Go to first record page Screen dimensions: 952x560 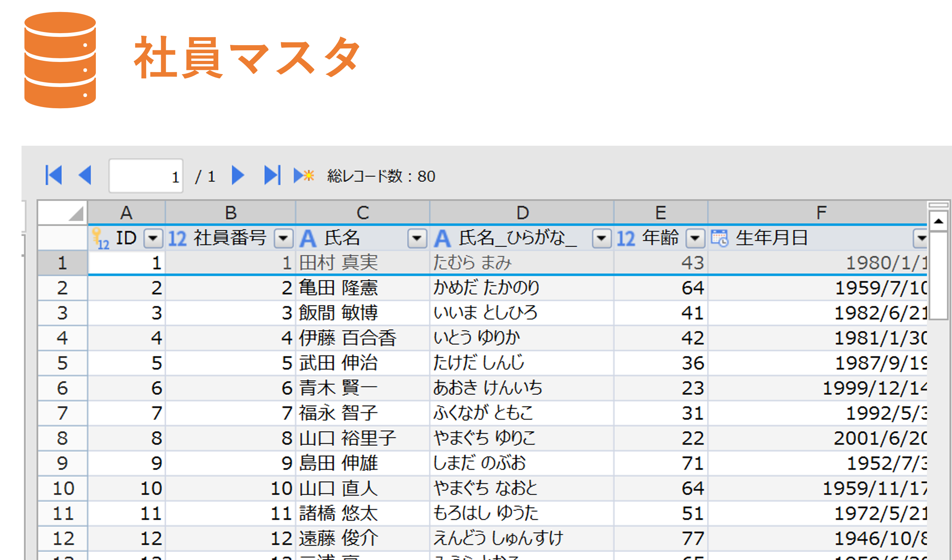click(54, 175)
